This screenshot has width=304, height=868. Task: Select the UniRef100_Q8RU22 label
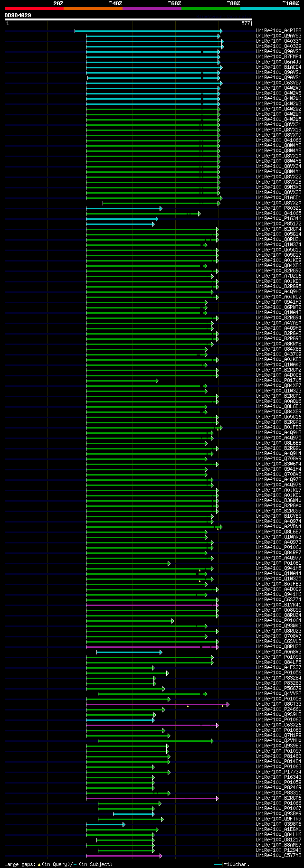click(x=278, y=647)
